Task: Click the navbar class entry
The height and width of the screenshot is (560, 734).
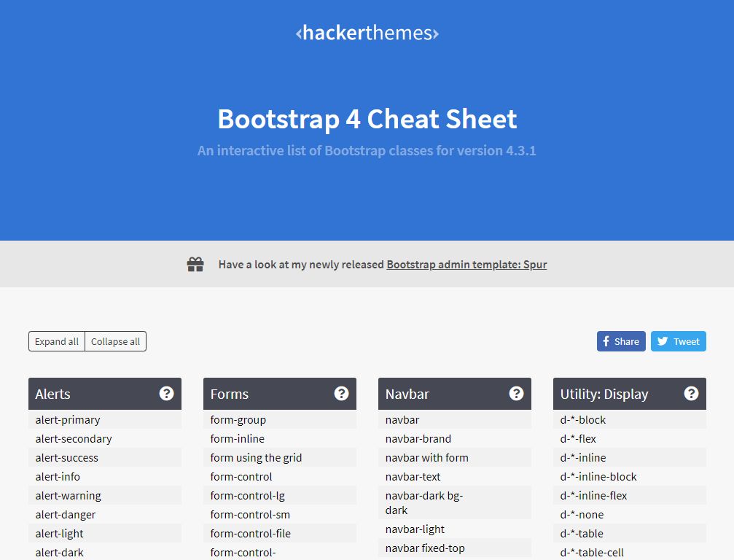Action: point(455,419)
